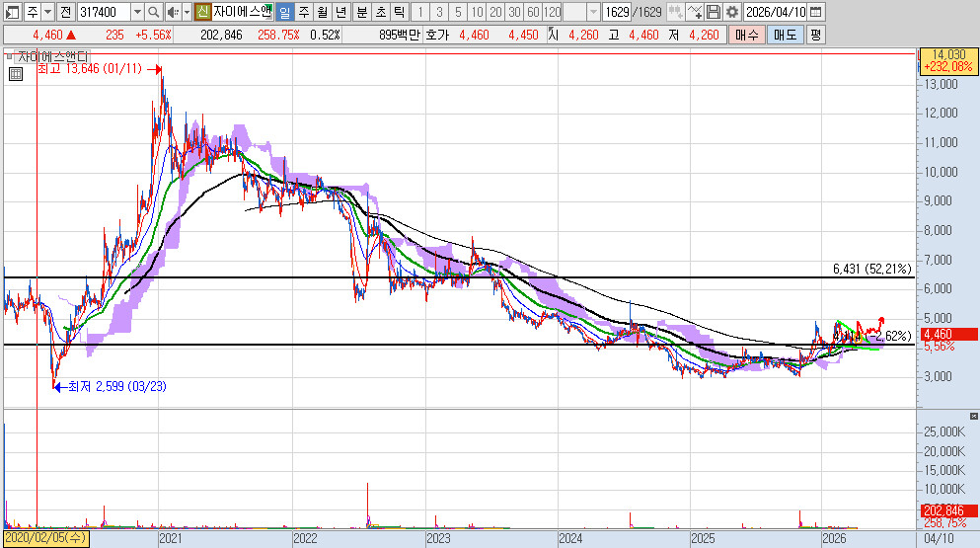Click the magnifier stock search icon

click(154, 12)
